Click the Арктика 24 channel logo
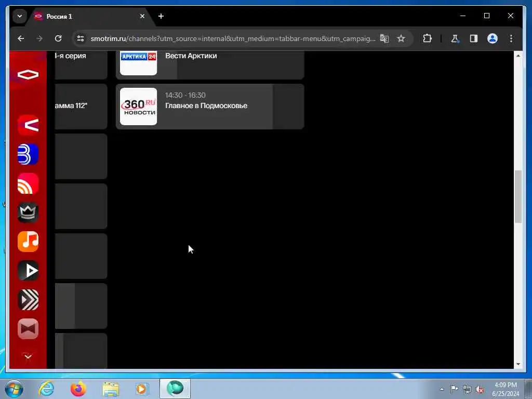Viewport: 532px width, 399px height. 138,63
